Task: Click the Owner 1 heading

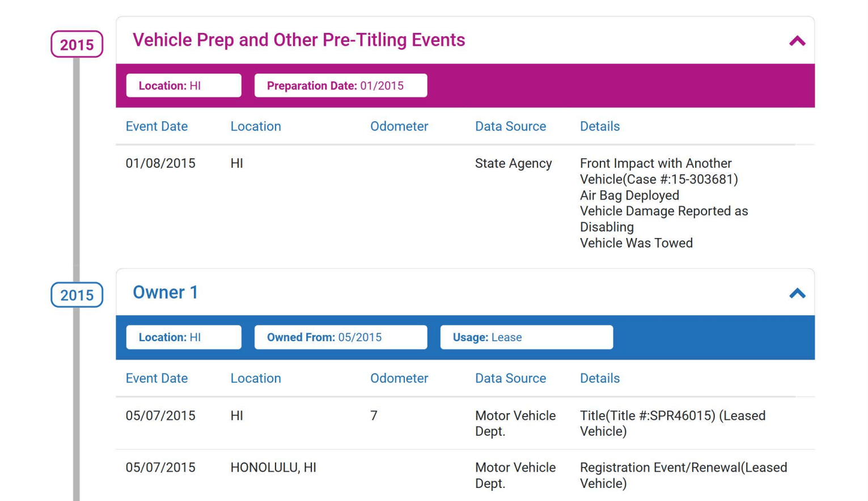Action: (165, 292)
